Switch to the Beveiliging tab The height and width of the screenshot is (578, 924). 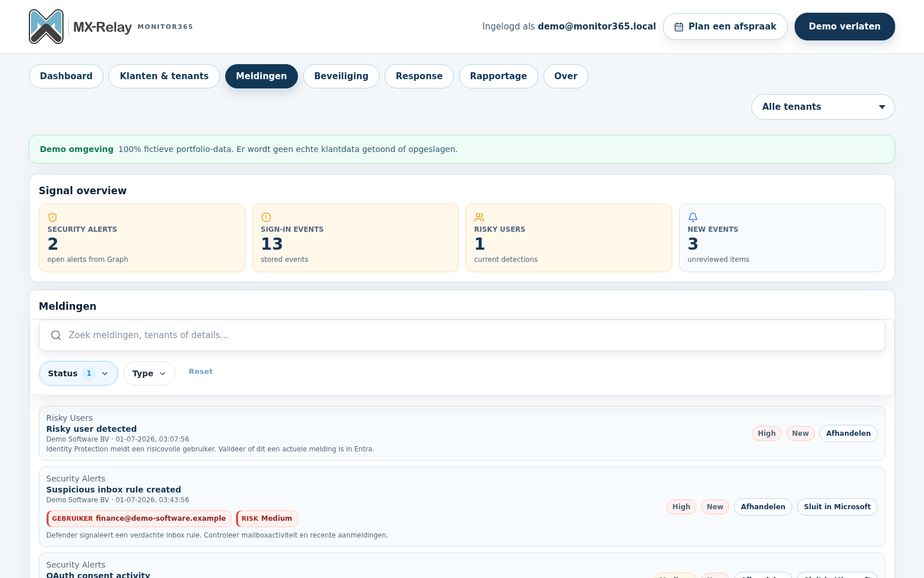pyautogui.click(x=341, y=76)
